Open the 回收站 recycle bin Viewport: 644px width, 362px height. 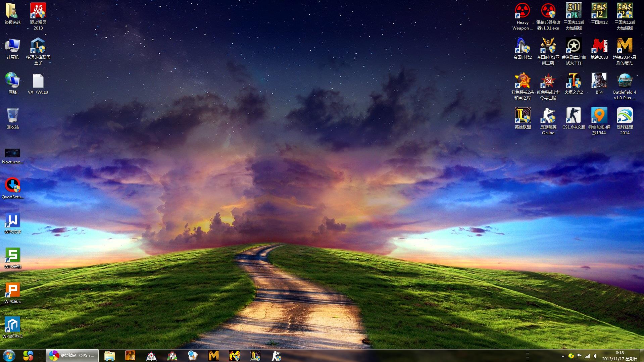click(12, 118)
